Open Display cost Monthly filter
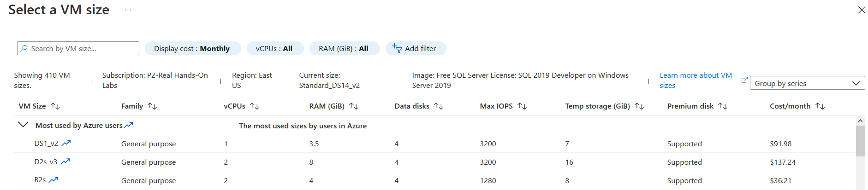 192,48
